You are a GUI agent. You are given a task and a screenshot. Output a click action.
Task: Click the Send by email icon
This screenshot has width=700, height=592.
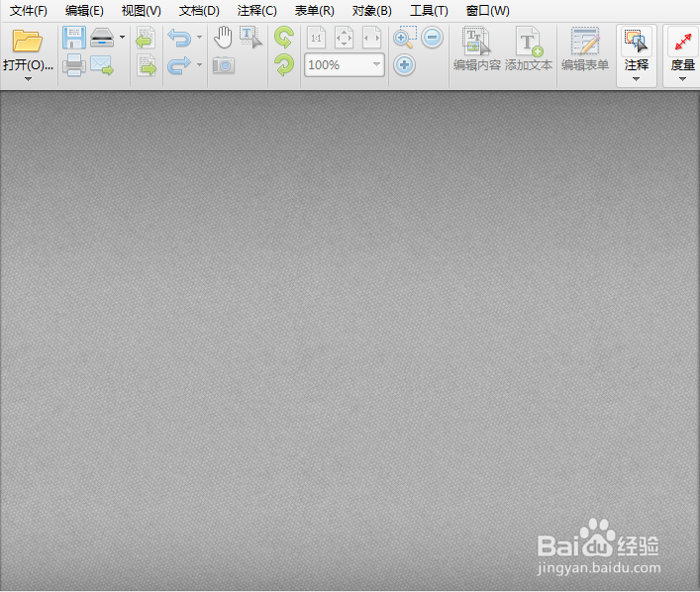[102, 65]
